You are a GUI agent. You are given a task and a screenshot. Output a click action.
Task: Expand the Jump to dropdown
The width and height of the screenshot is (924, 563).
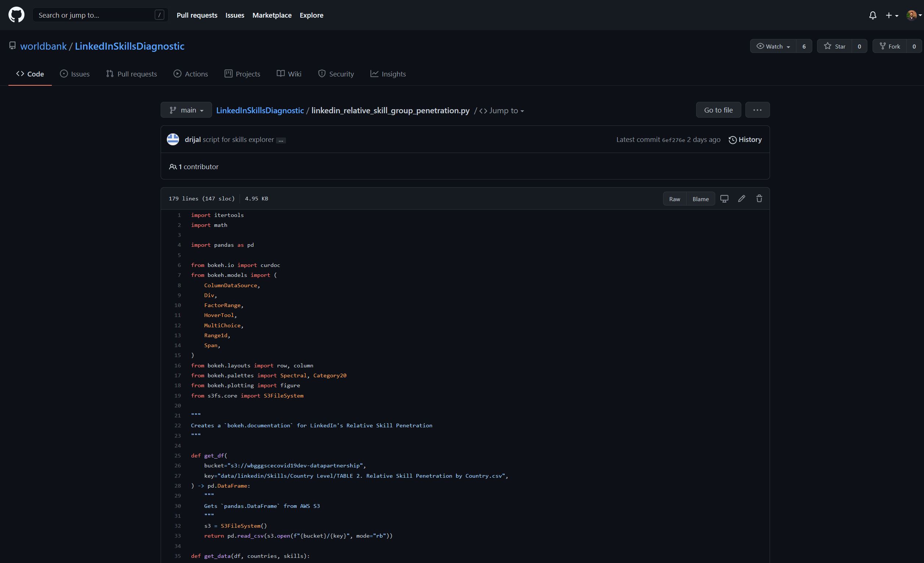(502, 111)
